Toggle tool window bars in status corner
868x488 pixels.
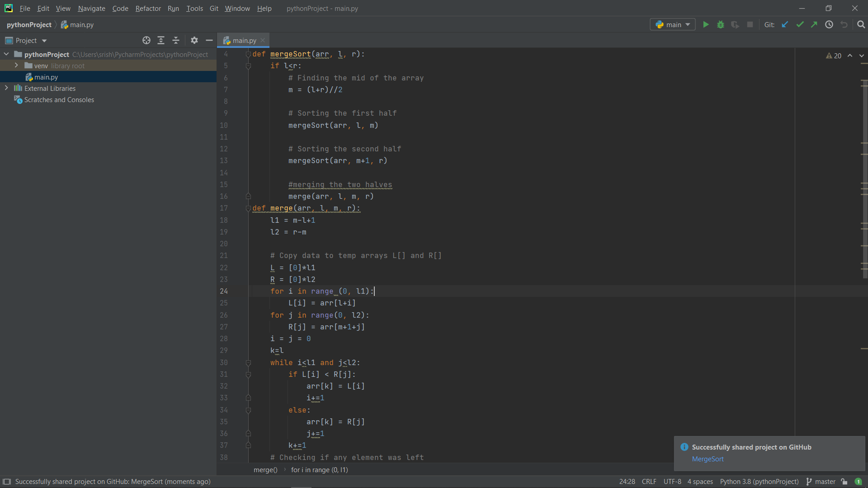(7, 482)
